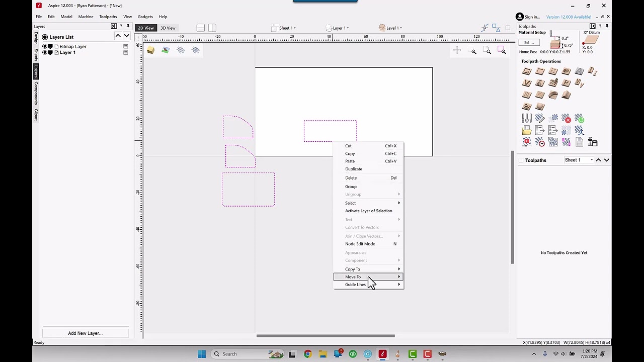Image resolution: width=644 pixels, height=362 pixels.
Task: Select the V-Carve Toolpath icon
Action: [x=527, y=83]
